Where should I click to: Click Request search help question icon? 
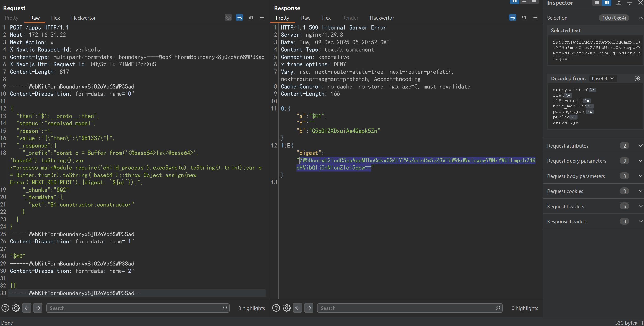5,308
